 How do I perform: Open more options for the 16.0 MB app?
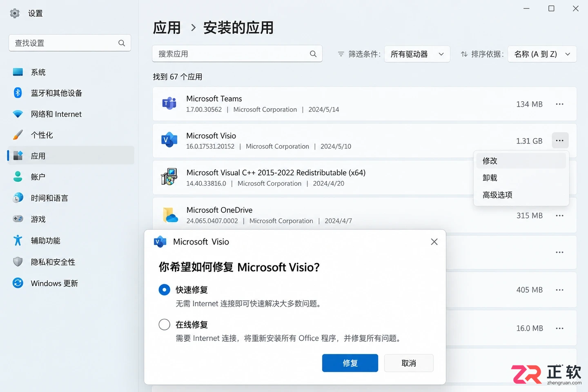(559, 328)
